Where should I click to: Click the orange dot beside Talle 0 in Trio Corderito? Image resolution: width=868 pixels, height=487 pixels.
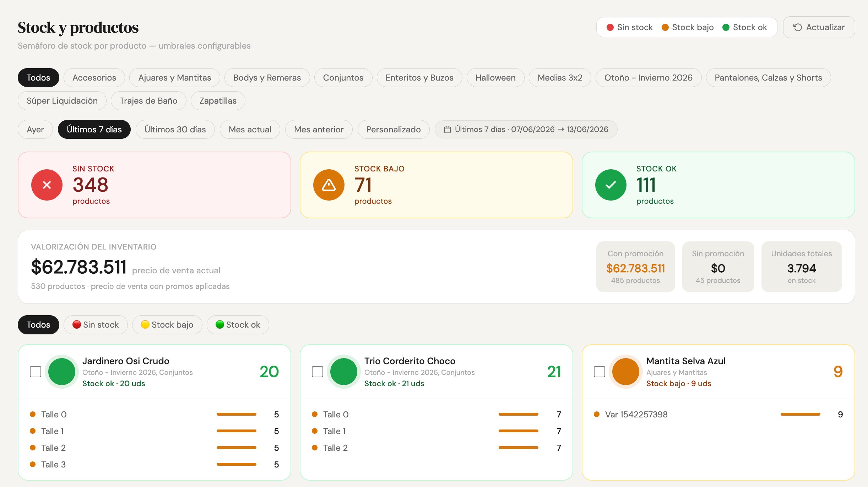(315, 414)
